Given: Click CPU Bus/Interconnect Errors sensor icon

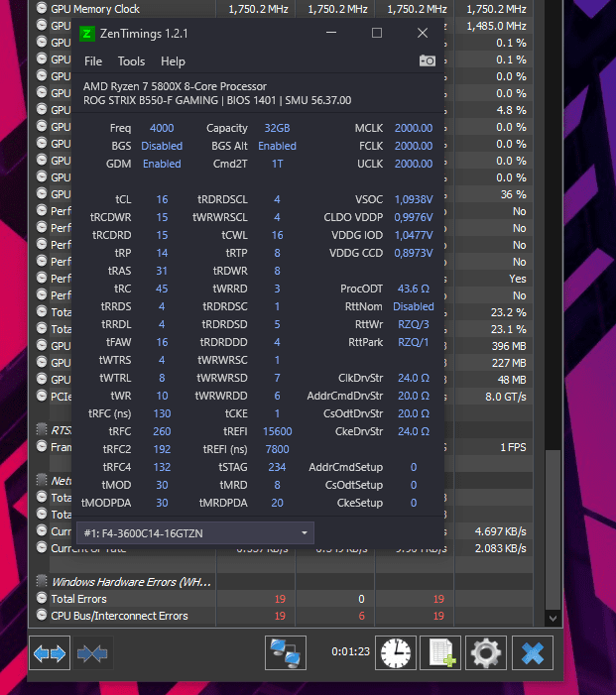Looking at the screenshot, I should (42, 616).
